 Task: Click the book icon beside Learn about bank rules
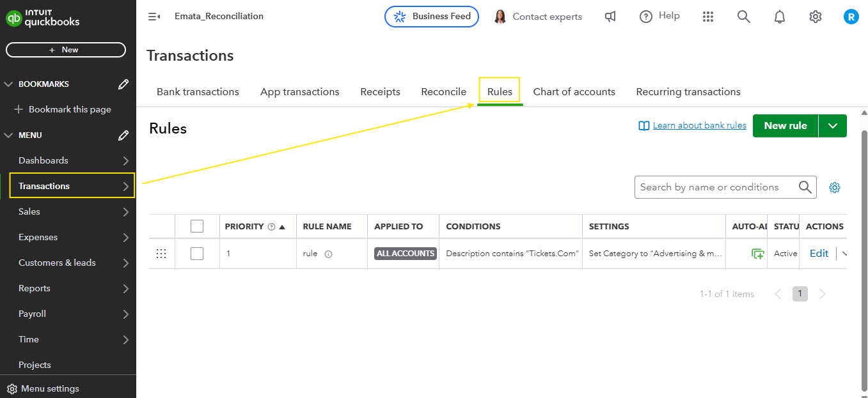pyautogui.click(x=644, y=126)
